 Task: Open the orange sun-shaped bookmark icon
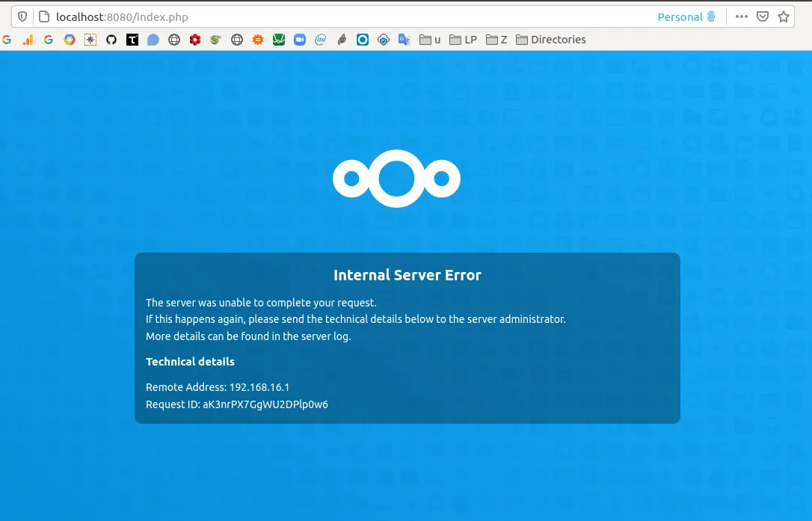[x=258, y=40]
